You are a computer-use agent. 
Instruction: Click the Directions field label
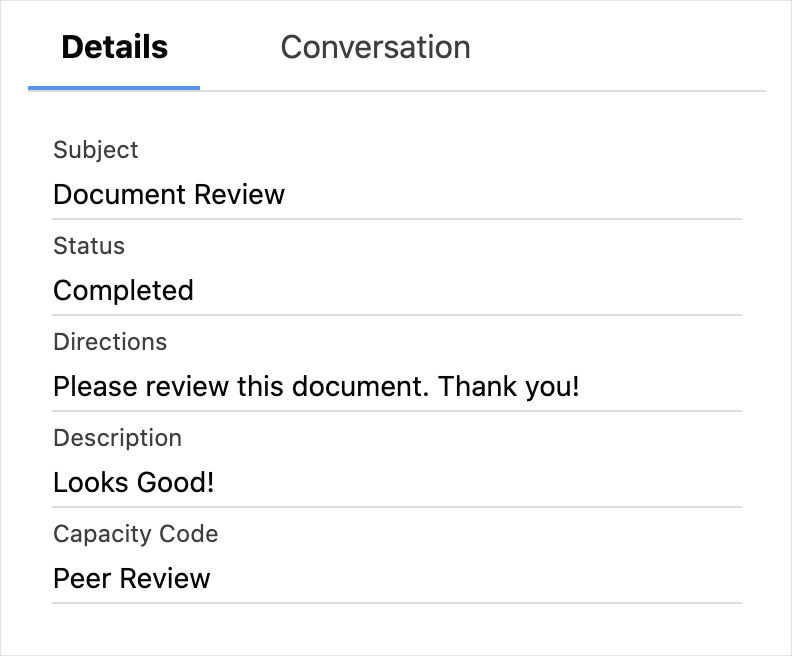(110, 342)
